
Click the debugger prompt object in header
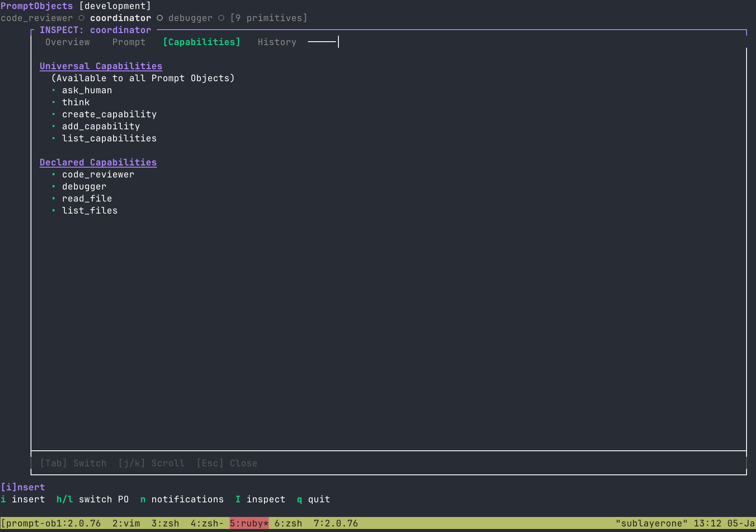click(190, 18)
